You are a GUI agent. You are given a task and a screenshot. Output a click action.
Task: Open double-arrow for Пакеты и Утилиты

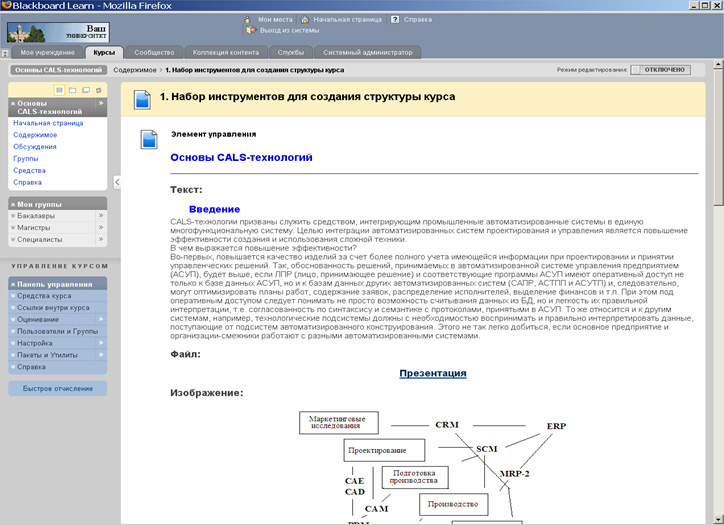(x=101, y=355)
